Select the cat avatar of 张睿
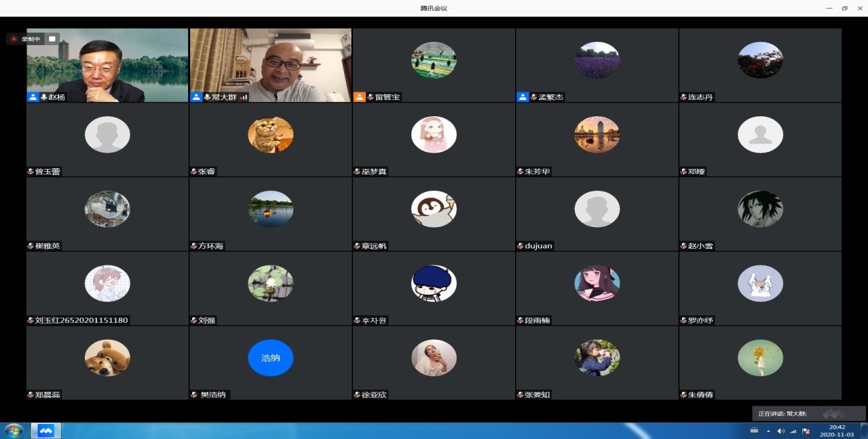868x439 pixels. (270, 135)
